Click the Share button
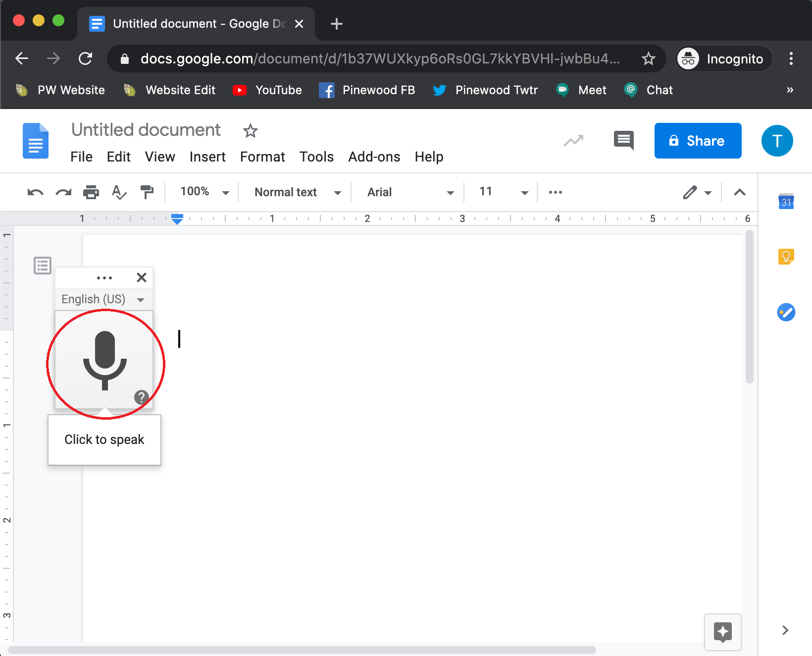812x656 pixels. [x=698, y=141]
